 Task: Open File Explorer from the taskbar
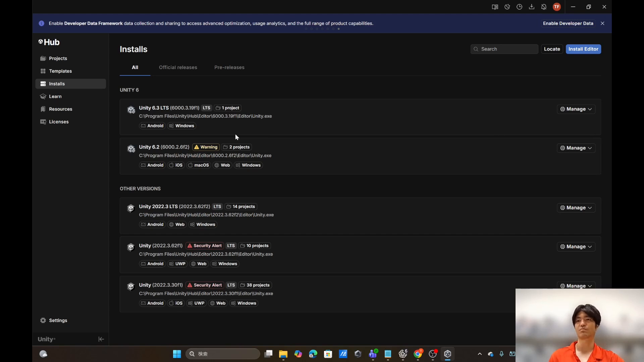tap(283, 354)
